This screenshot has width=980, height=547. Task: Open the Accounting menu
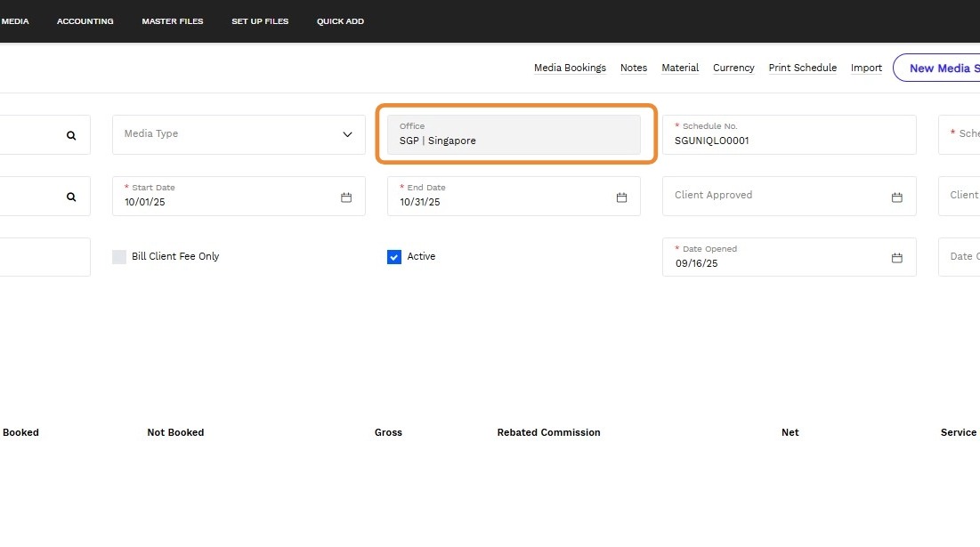(85, 21)
